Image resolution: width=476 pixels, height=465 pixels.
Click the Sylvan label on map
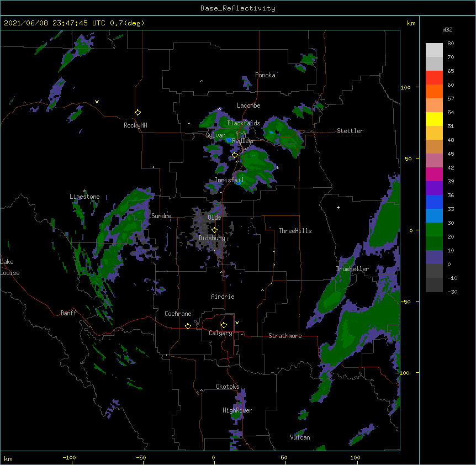point(215,135)
